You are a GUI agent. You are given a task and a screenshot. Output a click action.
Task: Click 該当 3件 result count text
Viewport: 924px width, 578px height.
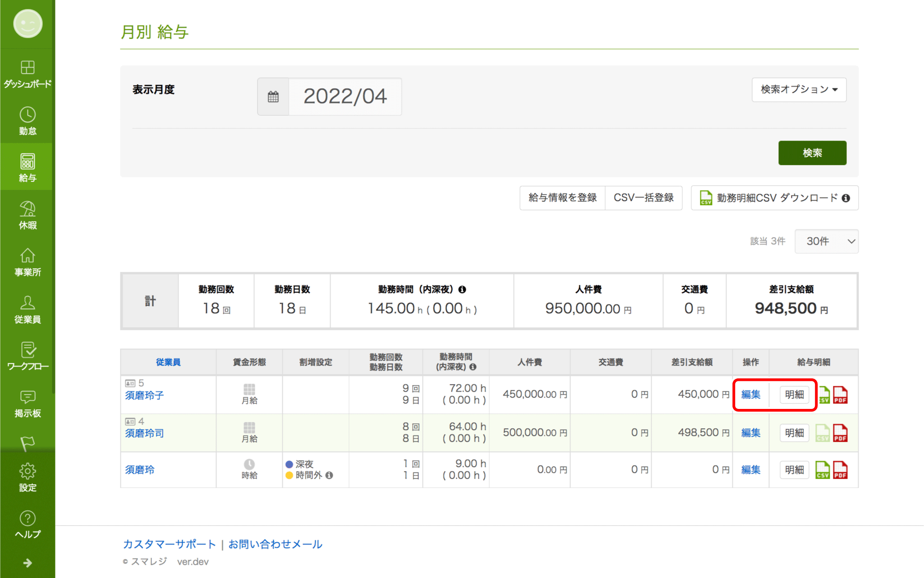pyautogui.click(x=768, y=241)
